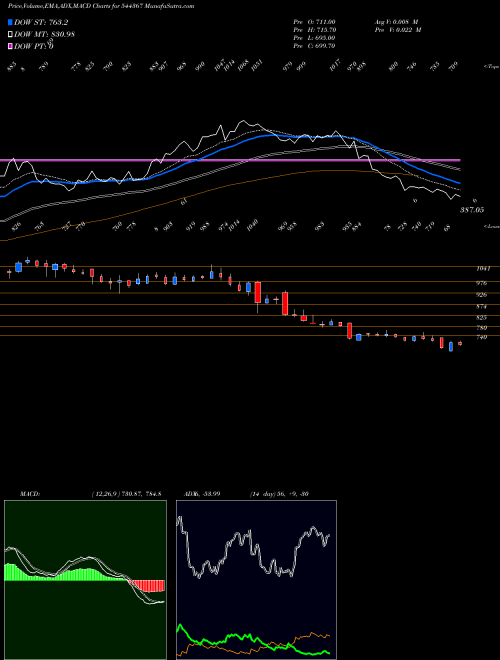Click the ADX heading label
The image size is (500, 660).
point(202,494)
